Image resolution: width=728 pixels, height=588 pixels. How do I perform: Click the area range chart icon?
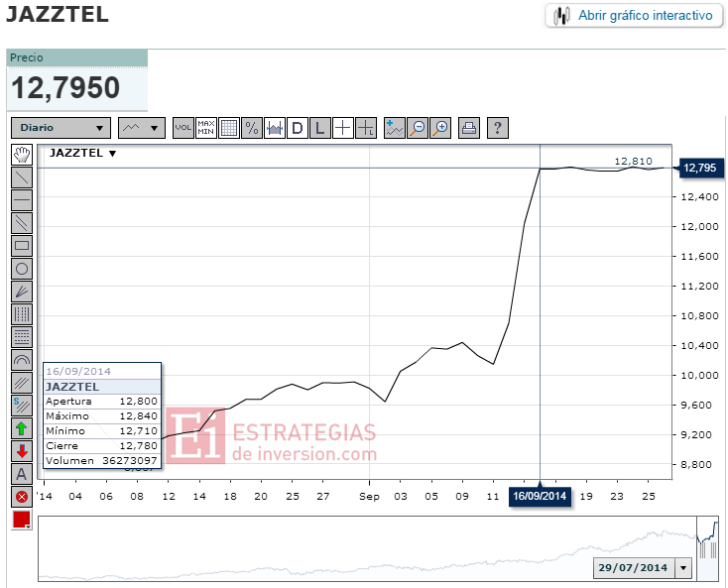275,128
